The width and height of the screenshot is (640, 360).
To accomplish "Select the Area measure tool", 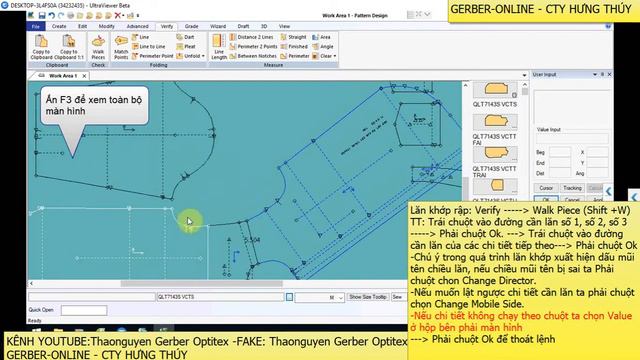I will pyautogui.click(x=321, y=37).
